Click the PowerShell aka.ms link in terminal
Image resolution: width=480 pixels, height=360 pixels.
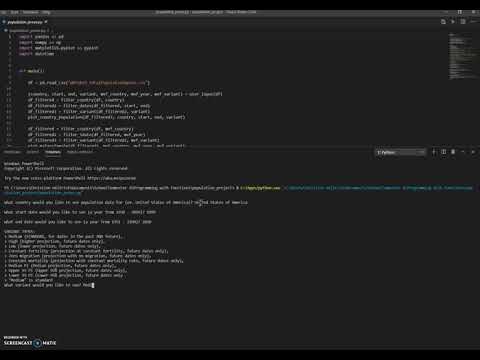pyautogui.click(x=111, y=178)
